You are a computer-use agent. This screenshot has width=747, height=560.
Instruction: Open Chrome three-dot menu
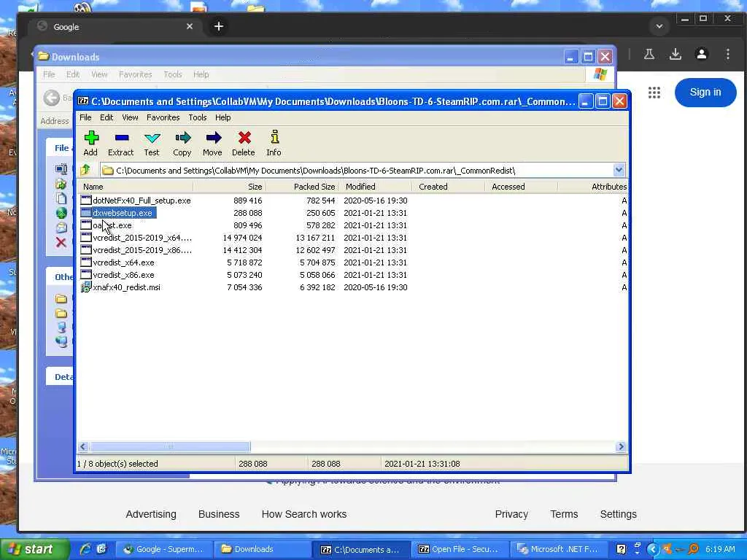(727, 54)
